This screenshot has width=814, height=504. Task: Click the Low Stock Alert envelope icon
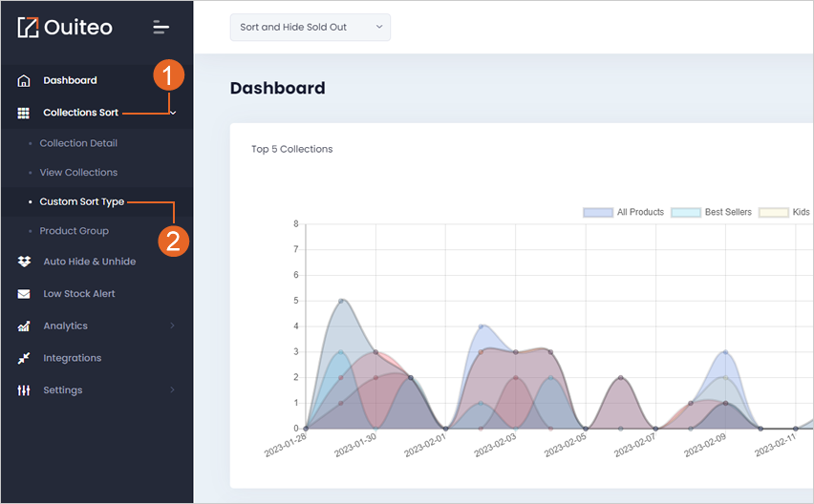pyautogui.click(x=24, y=294)
